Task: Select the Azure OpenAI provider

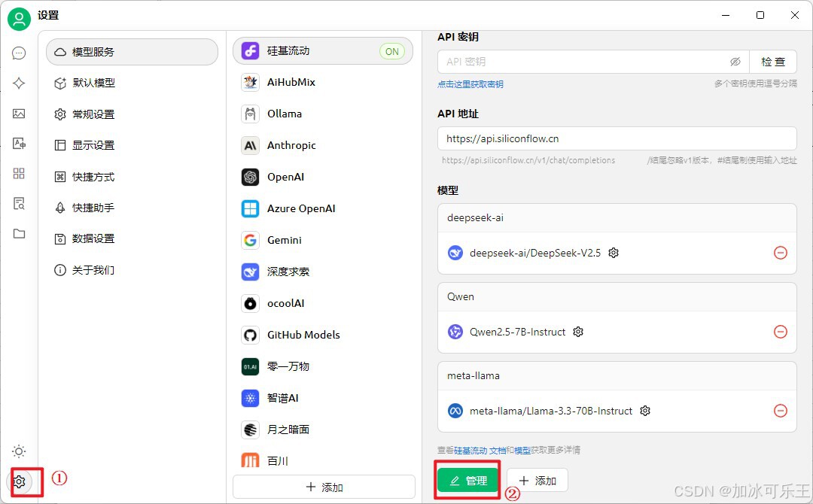Action: click(x=323, y=208)
